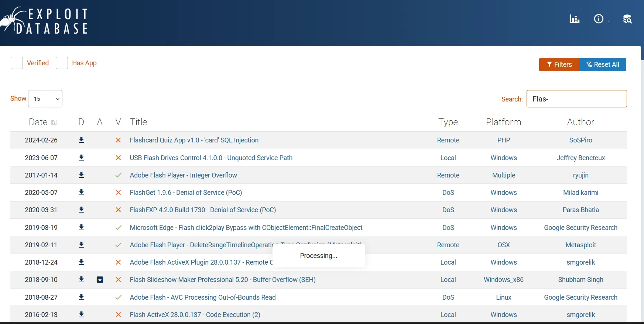Click verified checkmark on Adobe Flash AVC row

pos(118,297)
